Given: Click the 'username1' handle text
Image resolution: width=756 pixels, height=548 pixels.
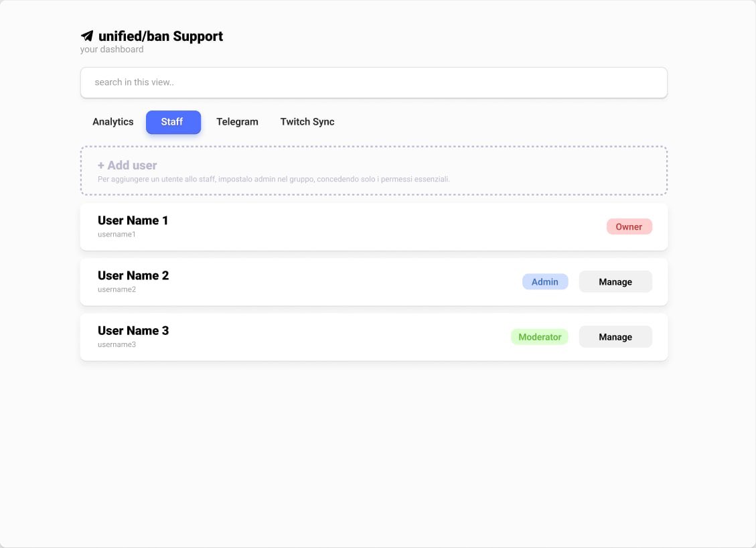Looking at the screenshot, I should click(117, 234).
